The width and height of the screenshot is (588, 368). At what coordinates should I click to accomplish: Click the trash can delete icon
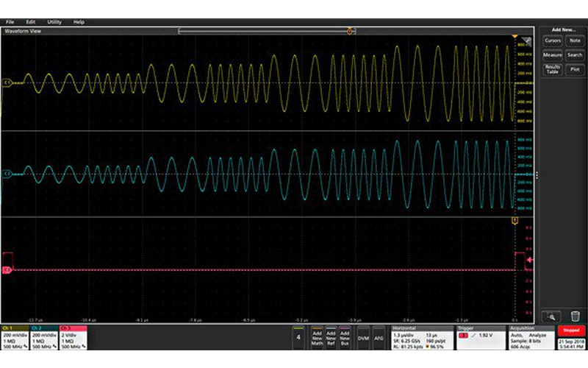pyautogui.click(x=575, y=316)
